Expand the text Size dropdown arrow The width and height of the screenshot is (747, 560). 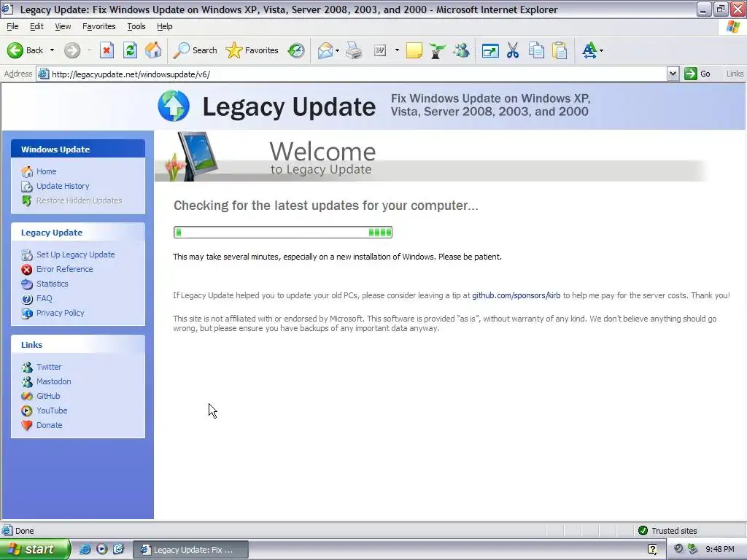[x=601, y=50]
